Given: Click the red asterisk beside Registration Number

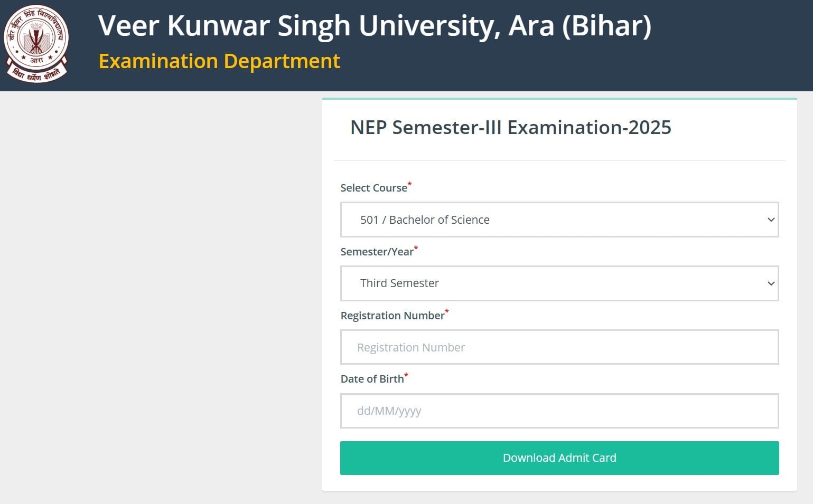Looking at the screenshot, I should 447,311.
